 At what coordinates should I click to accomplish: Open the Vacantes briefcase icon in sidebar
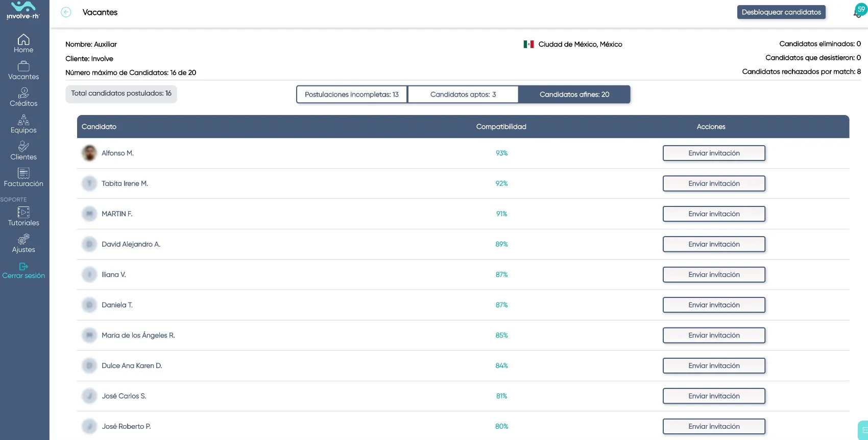tap(23, 66)
